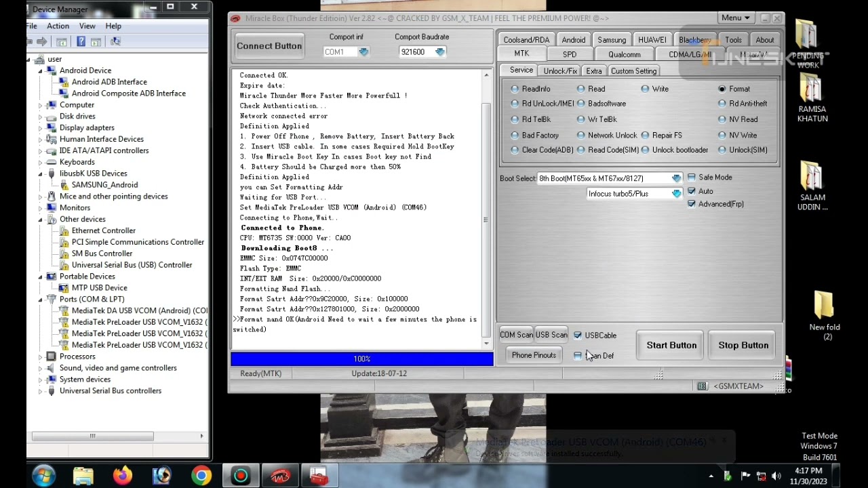
Task: Click the Scan for hardware changes toolbar icon
Action: 115,42
